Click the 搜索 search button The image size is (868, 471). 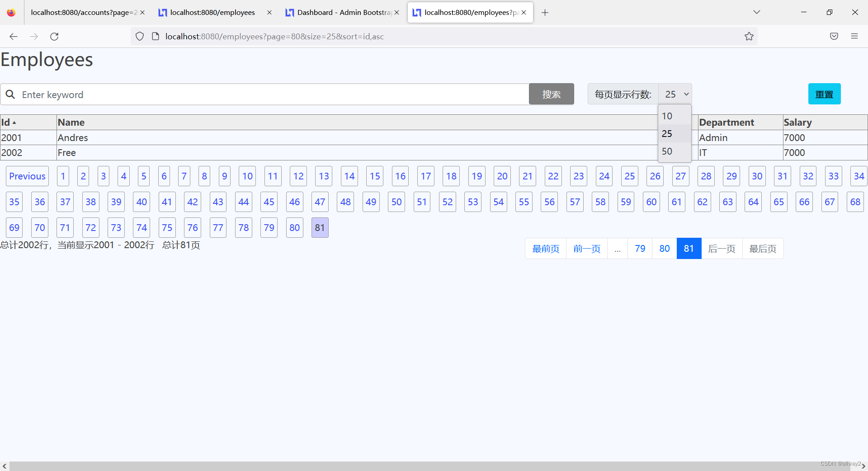click(551, 94)
